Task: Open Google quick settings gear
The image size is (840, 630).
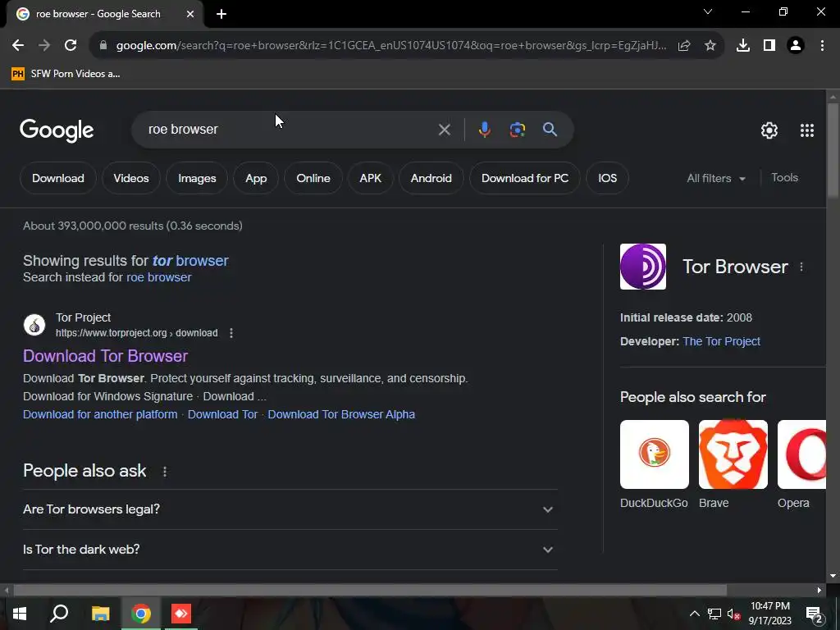Action: [x=769, y=130]
